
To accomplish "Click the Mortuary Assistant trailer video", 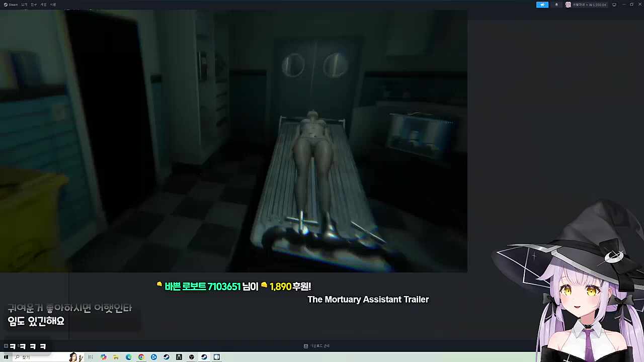I will tap(233, 141).
